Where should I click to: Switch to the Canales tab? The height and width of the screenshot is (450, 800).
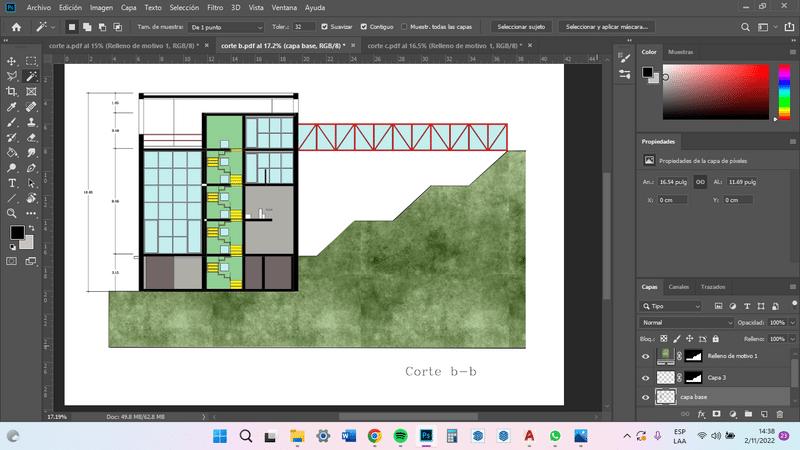coord(678,287)
